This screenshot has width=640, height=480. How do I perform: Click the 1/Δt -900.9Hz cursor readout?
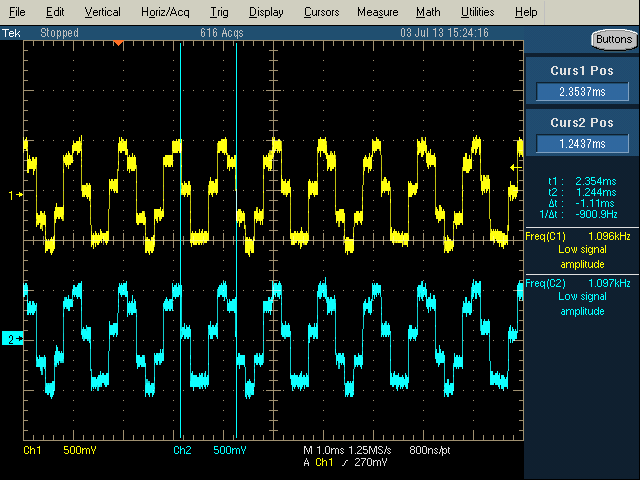[x=578, y=214]
